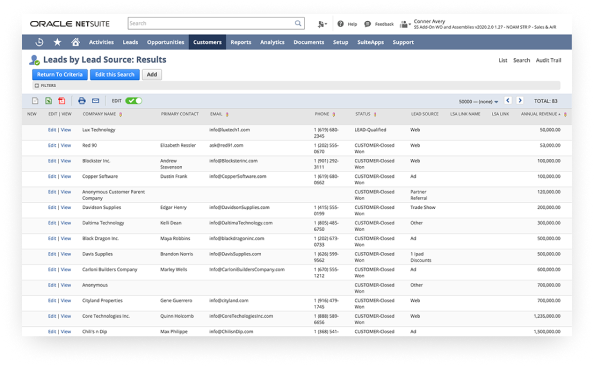The image size is (594, 367).
Task: Select the Trade Show lead source cell
Action: 423,208
